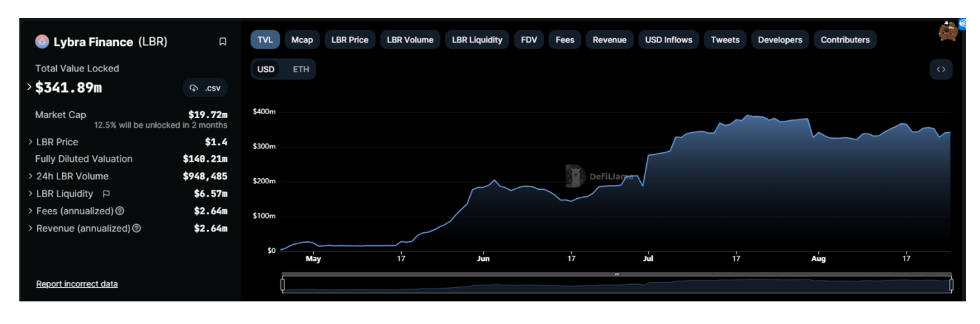The image size is (980, 324).
Task: Toggle the Mcap chart series
Action: 302,40
